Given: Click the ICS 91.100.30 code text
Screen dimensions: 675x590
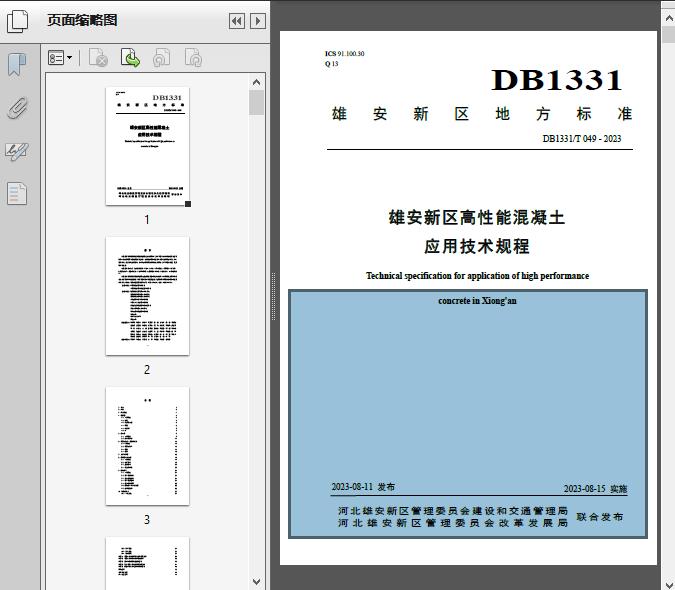Looking at the screenshot, I should tap(344, 54).
